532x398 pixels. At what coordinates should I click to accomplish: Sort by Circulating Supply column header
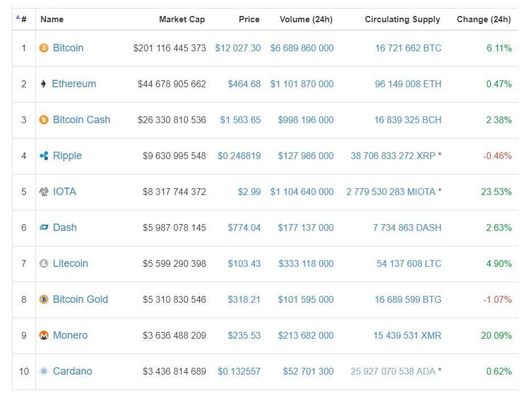click(x=402, y=19)
